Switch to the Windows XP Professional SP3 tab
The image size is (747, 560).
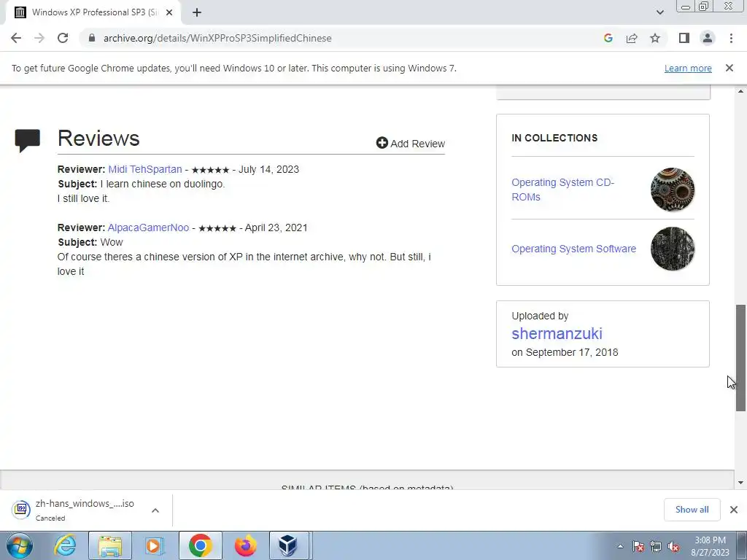click(x=93, y=12)
